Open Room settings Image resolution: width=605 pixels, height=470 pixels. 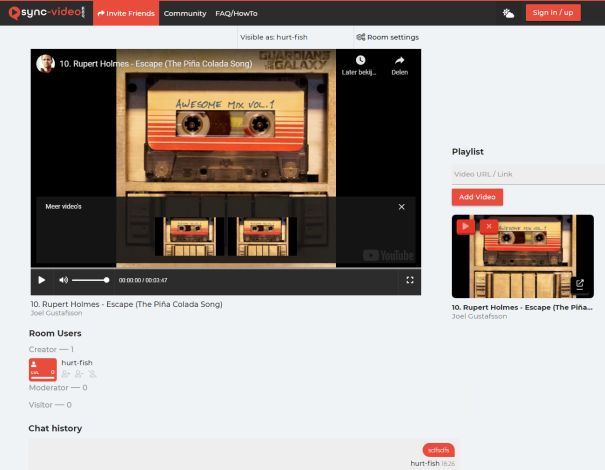[x=387, y=37]
